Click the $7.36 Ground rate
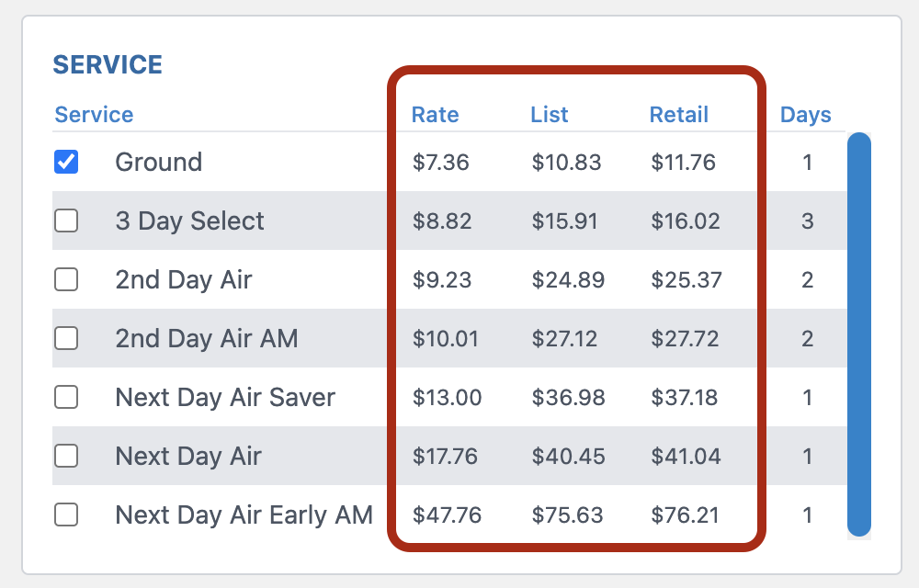The width and height of the screenshot is (919, 588). coord(441,163)
